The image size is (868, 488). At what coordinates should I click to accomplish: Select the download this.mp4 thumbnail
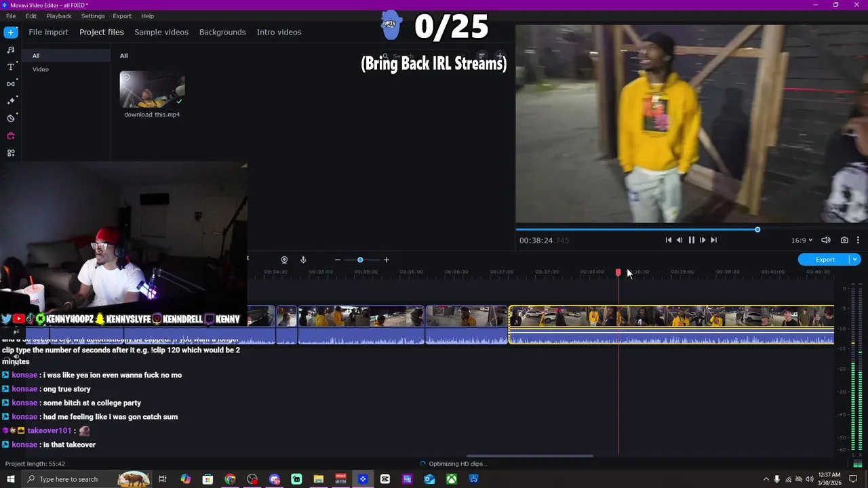coord(152,89)
